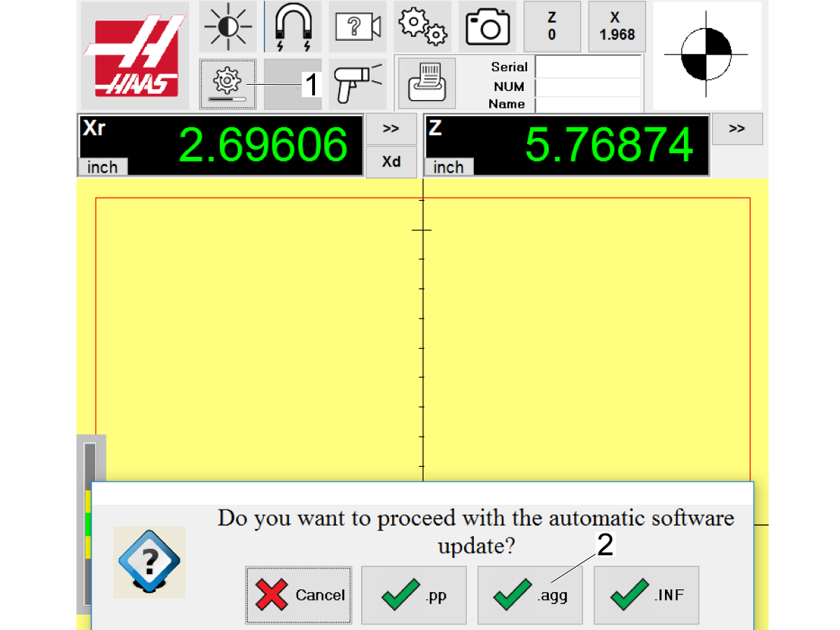
Task: Open the camera help icon
Action: (x=358, y=27)
